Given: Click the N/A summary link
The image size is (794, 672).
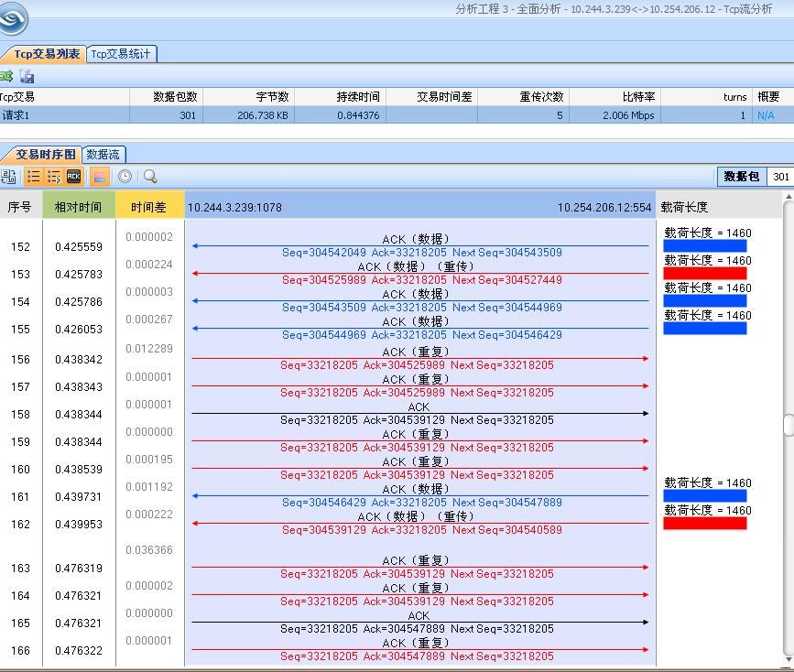Looking at the screenshot, I should click(x=766, y=115).
